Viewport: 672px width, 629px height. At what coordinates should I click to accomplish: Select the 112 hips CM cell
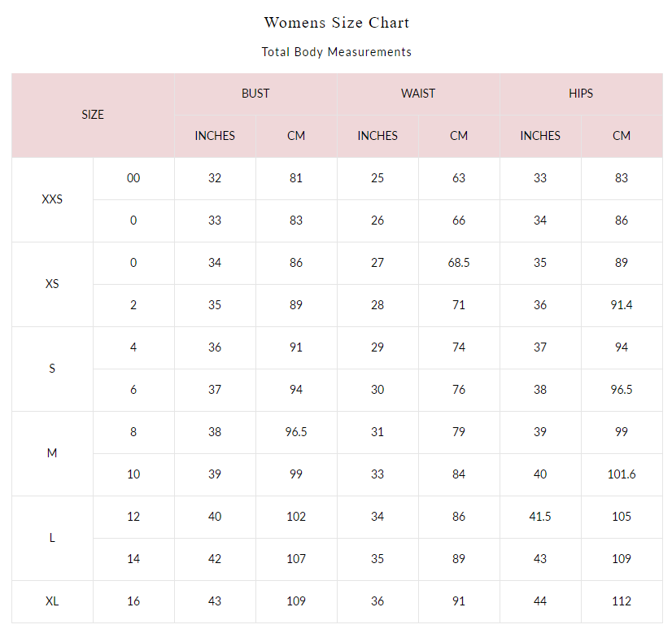622,601
